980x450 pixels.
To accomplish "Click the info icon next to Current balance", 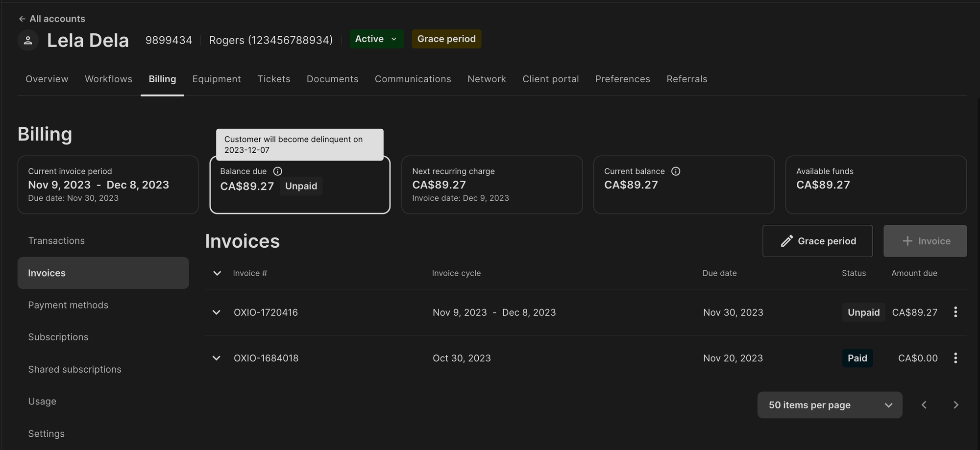I will click(x=676, y=171).
